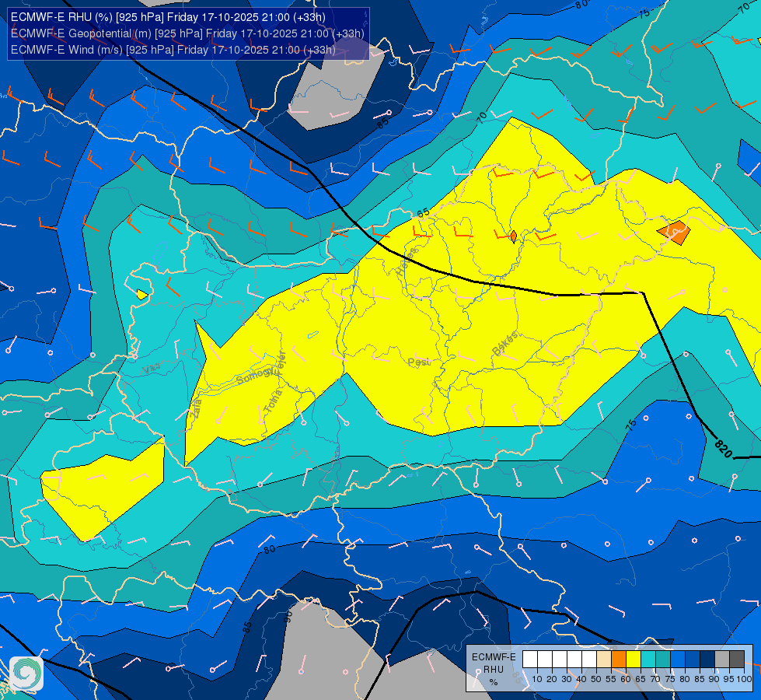Viewport: 761px width, 700px height.
Task: Choose the medium blue 80–85 legend swatch
Action: coord(693,659)
